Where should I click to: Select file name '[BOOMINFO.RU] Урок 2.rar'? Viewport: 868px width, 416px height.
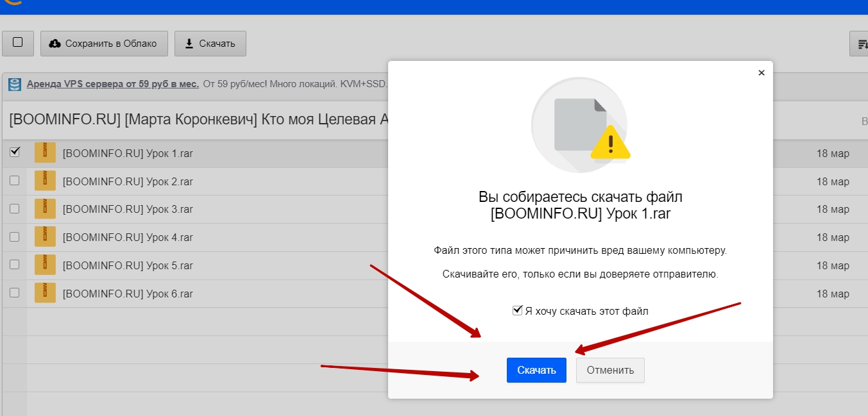128,181
